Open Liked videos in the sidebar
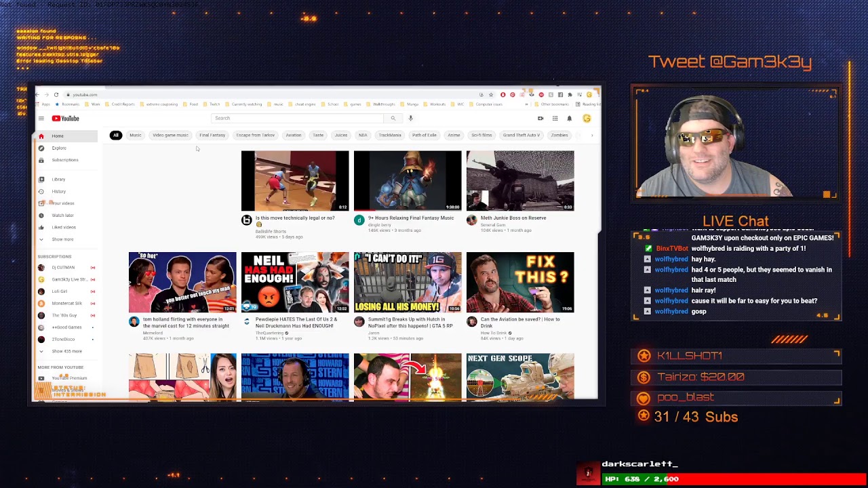This screenshot has height=488, width=868. pos(67,228)
